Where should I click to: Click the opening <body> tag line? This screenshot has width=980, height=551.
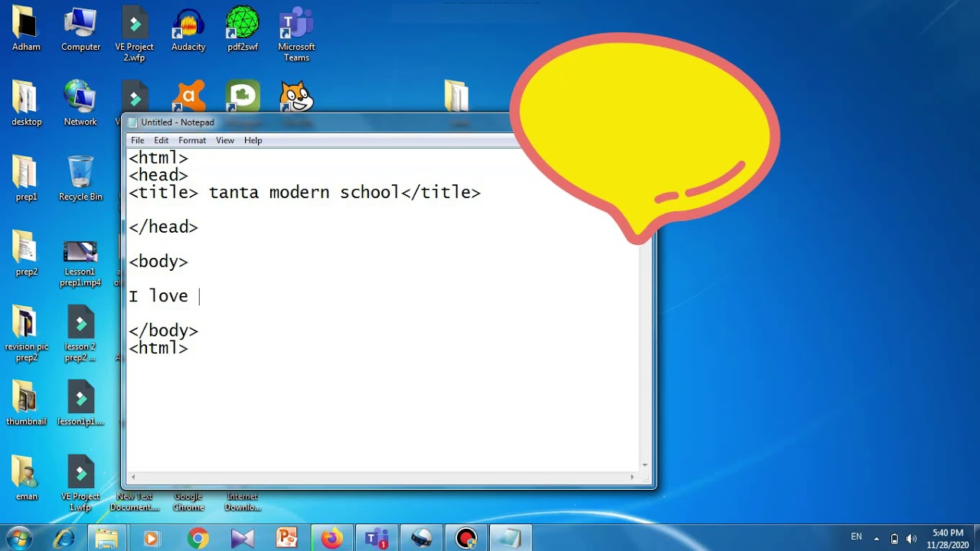(158, 261)
